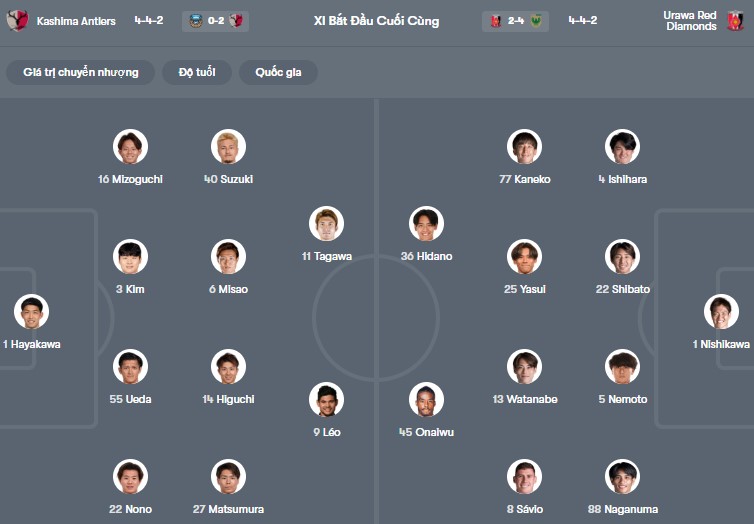Click the 77 Kaneko player avatar
Image resolution: width=754 pixels, height=524 pixels.
pyautogui.click(x=524, y=147)
